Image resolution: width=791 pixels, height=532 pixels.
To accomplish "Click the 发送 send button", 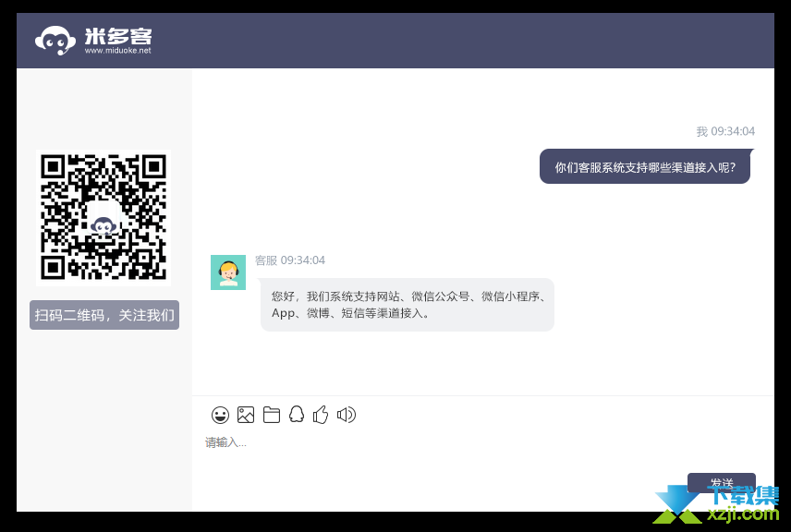I will point(722,482).
